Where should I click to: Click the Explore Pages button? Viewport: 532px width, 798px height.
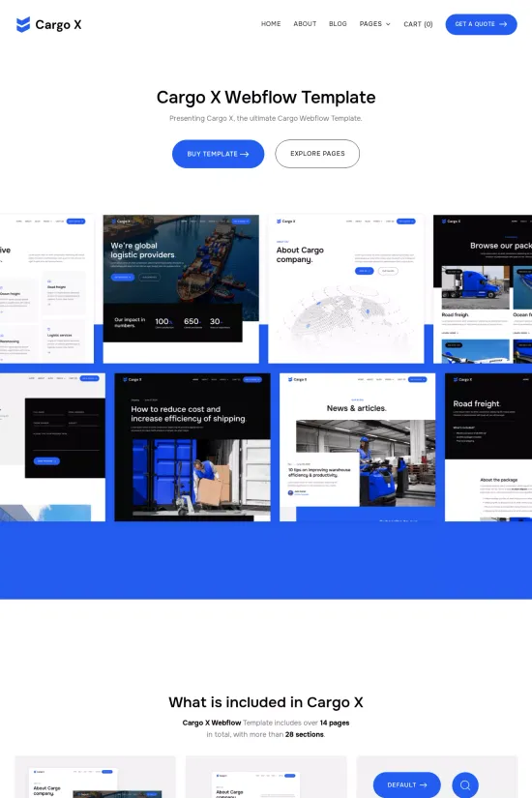(317, 154)
